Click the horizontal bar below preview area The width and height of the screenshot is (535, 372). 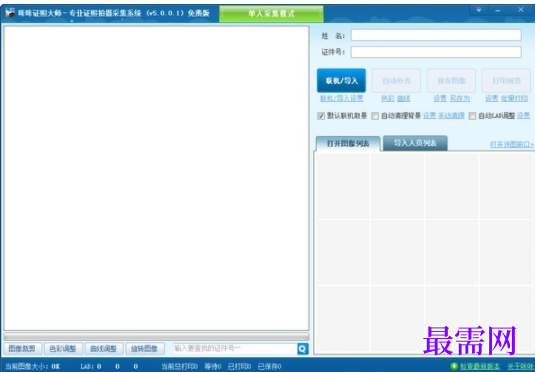156,337
